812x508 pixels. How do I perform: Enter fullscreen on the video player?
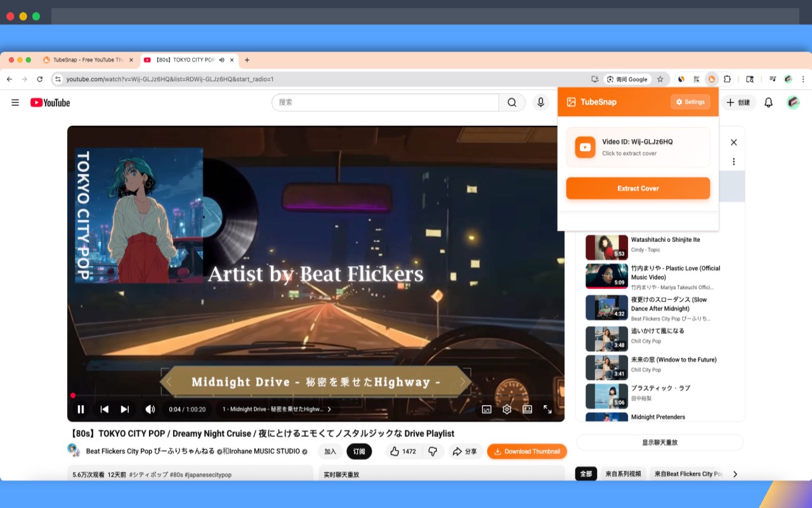click(547, 410)
